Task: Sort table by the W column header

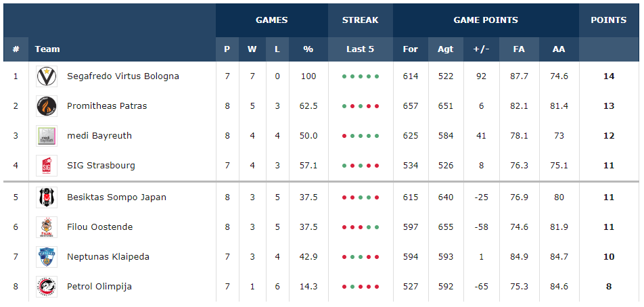Action: 252,49
